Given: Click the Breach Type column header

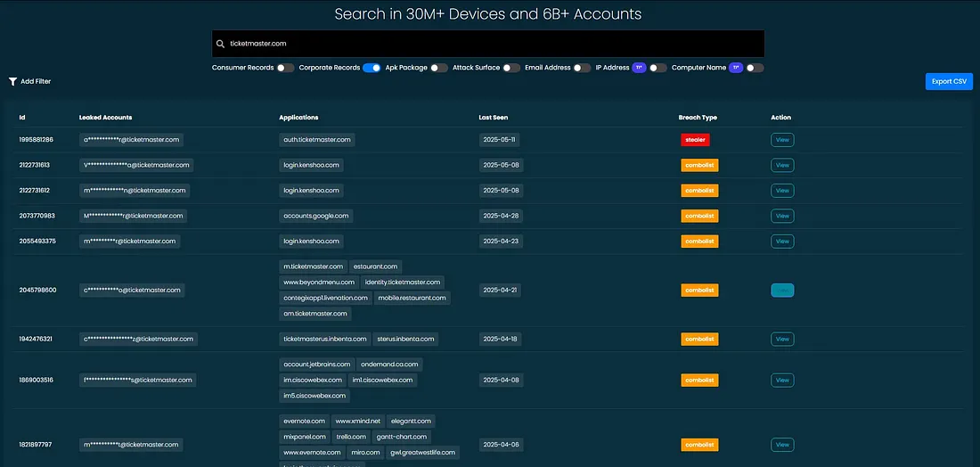Looking at the screenshot, I should pos(698,118).
